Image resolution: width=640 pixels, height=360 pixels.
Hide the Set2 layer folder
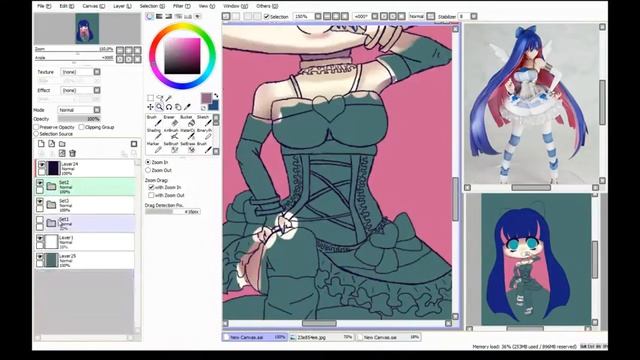click(x=40, y=183)
